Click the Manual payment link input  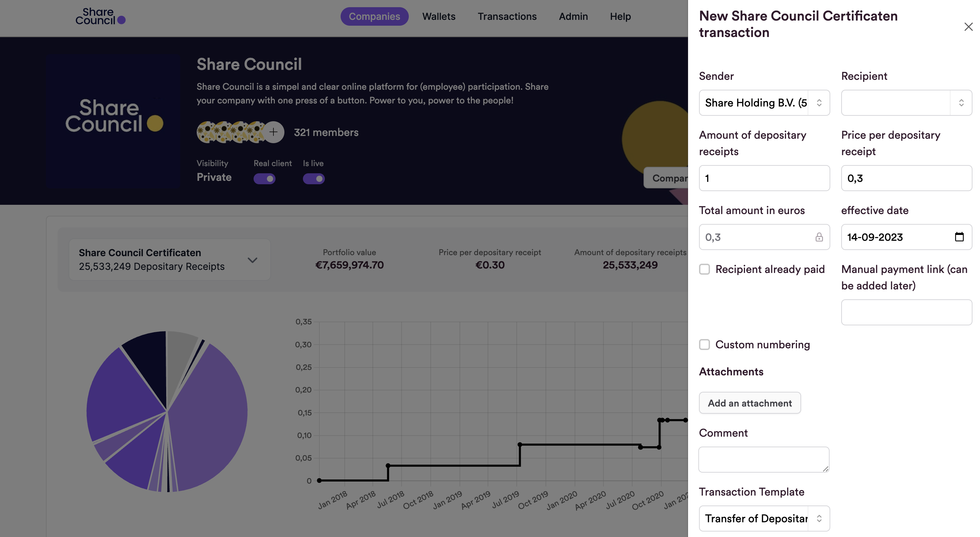906,312
